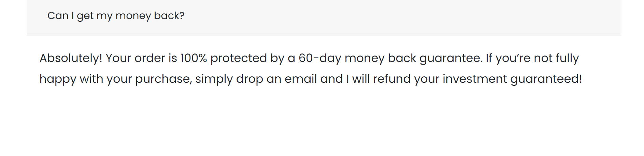Click the word 'email' in the second line
The image size is (644, 156).
pos(301,79)
